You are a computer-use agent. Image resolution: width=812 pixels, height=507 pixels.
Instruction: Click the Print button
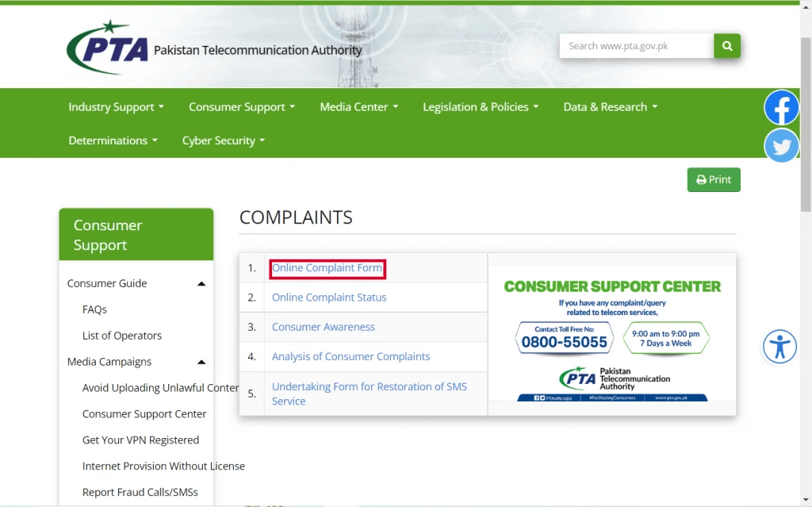tap(714, 180)
